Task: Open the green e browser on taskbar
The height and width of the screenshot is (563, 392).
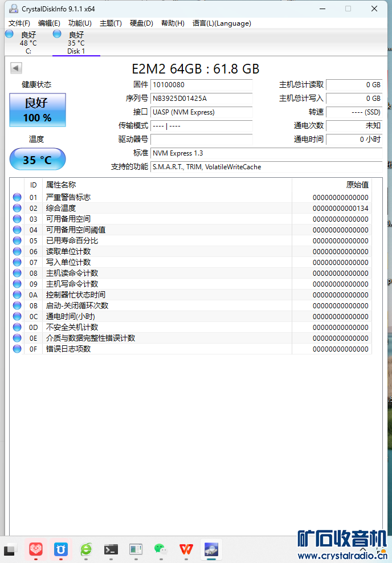Action: pyautogui.click(x=86, y=549)
